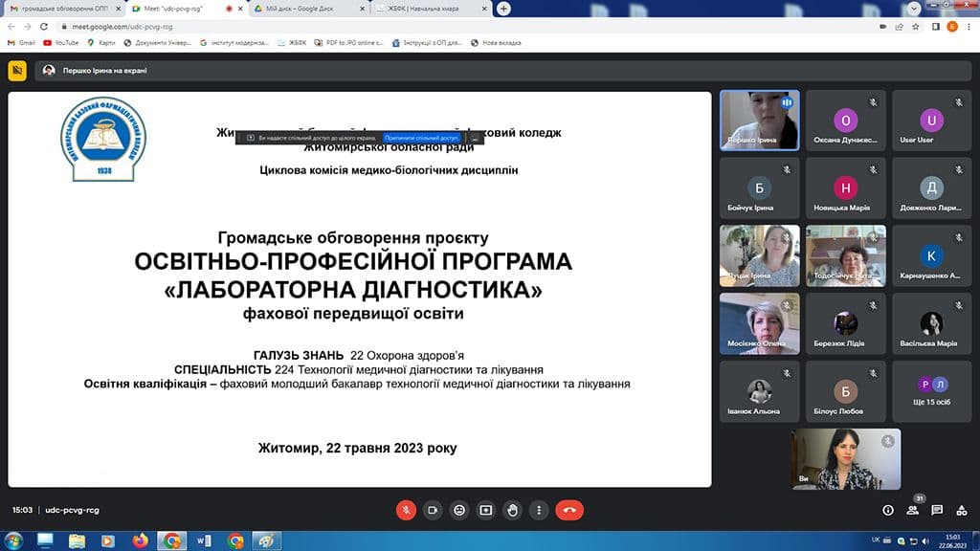The width and height of the screenshot is (980, 551).
Task: Launch Firefox from the taskbar
Action: 140,540
